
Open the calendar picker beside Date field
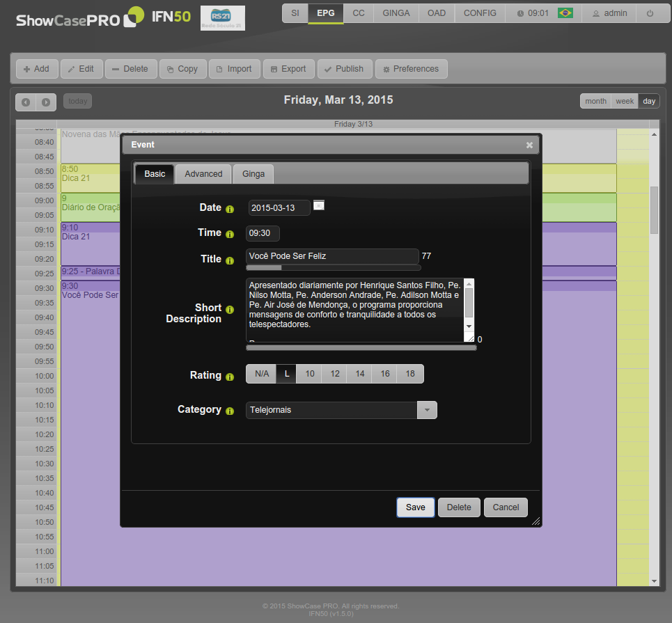click(x=319, y=205)
